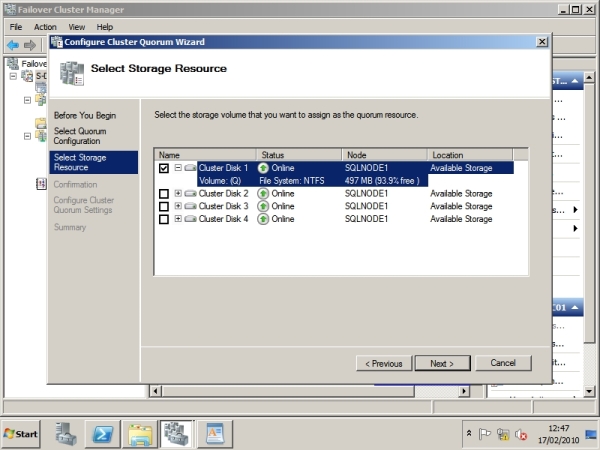Click the Cluster Disk 3 drive icon
The image size is (600, 450).
(190, 206)
